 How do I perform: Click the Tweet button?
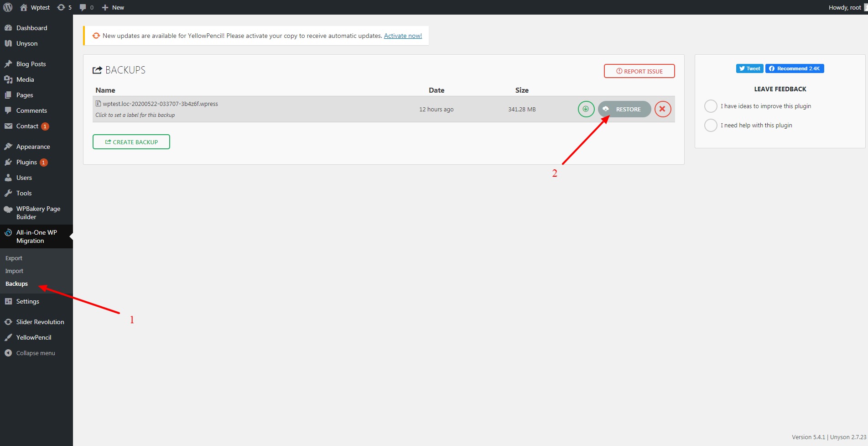(x=749, y=68)
